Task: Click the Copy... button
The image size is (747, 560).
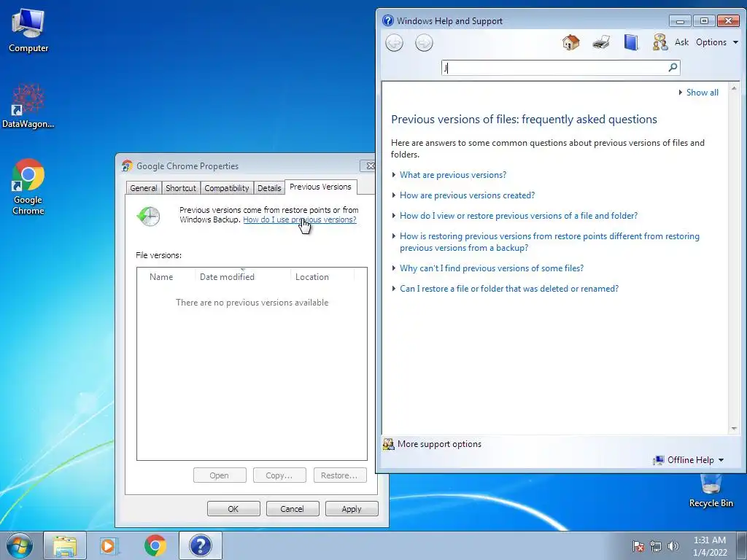Action: 279,475
